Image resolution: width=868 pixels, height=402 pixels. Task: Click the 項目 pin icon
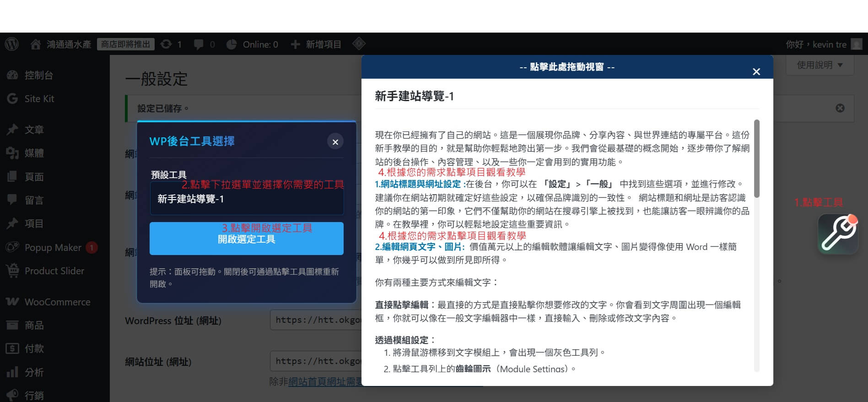[12, 223]
